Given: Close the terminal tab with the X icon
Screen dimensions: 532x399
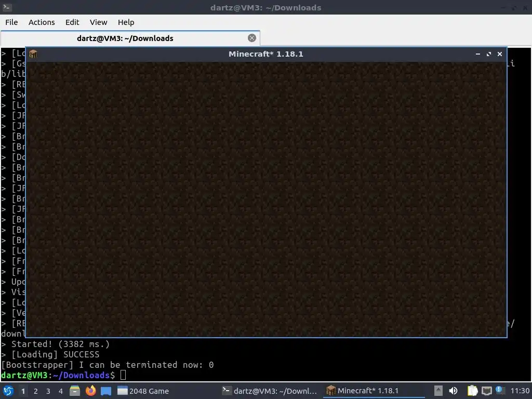Looking at the screenshot, I should (252, 38).
